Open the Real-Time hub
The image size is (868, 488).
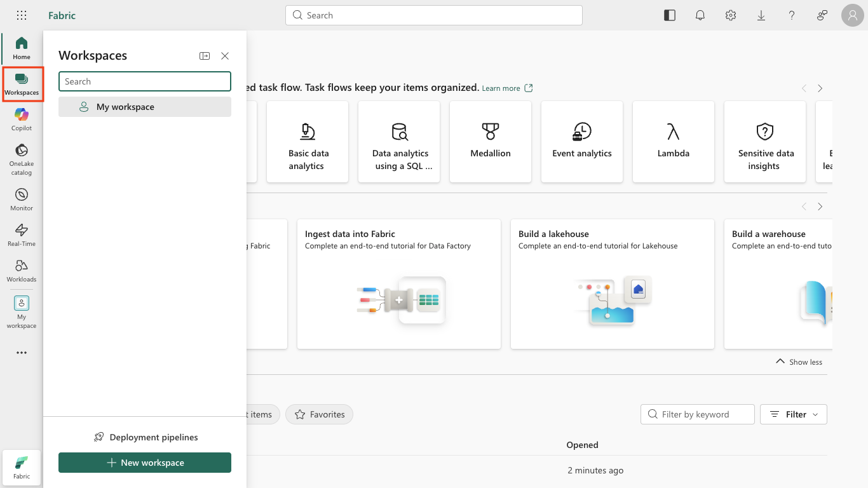point(22,235)
